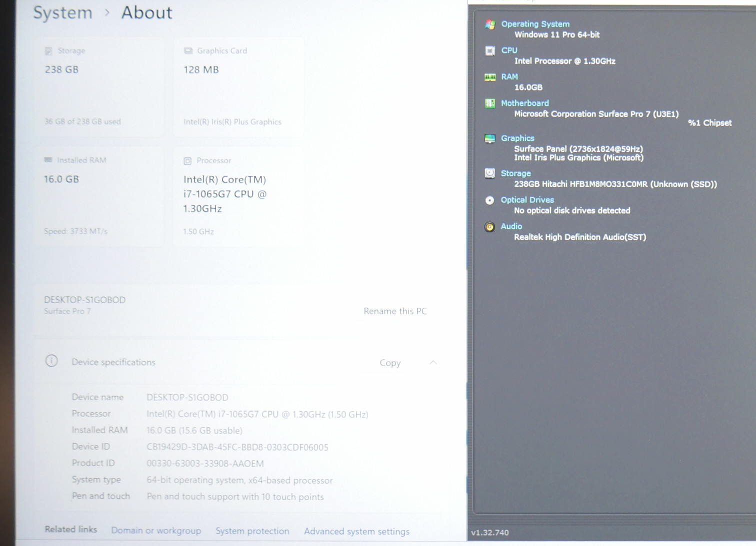Click the Product ID value 00330-63003-33908-AAOEM
756x546 pixels.
pyautogui.click(x=205, y=464)
